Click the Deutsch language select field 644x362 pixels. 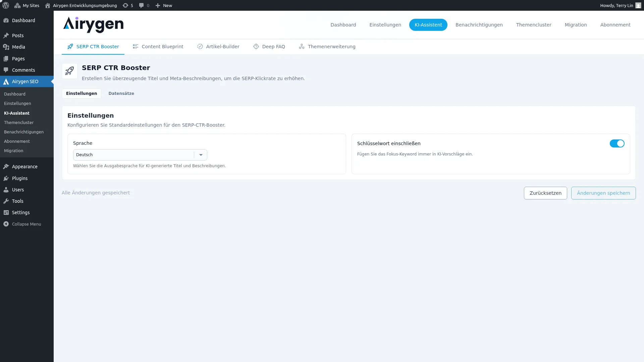coord(140,155)
